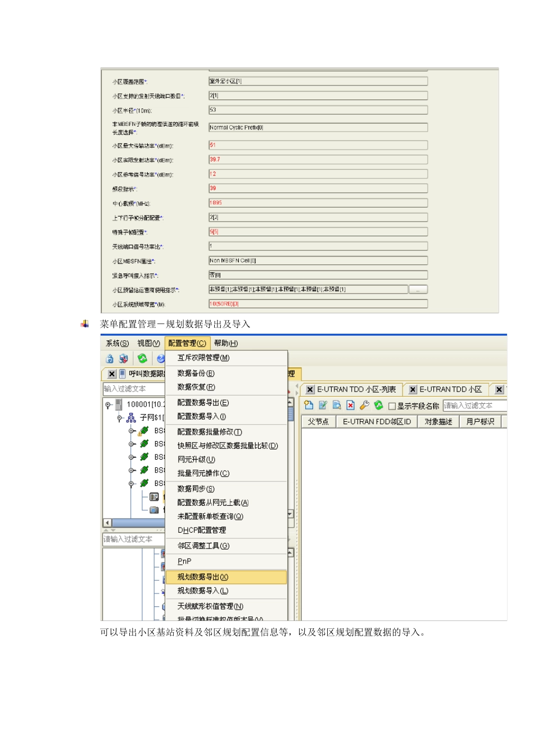Click the blue help icon in main toolbar
Viewport: 534px width, 756px height.
[x=160, y=358]
